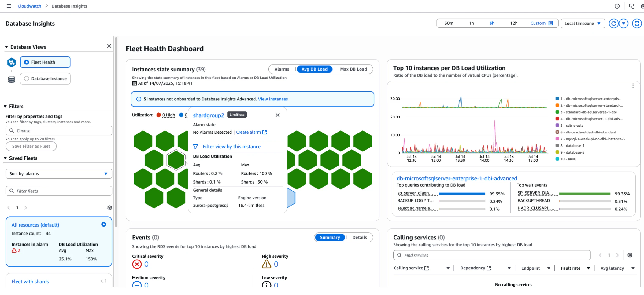644x295 pixels.
Task: Click the refresh dashboard icon
Action: pos(613,24)
